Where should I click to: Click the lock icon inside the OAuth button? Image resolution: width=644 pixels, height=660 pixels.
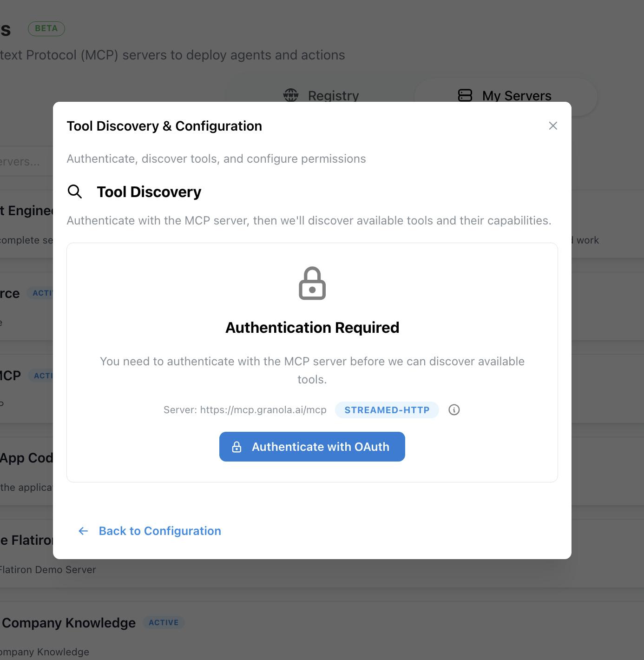(x=237, y=447)
